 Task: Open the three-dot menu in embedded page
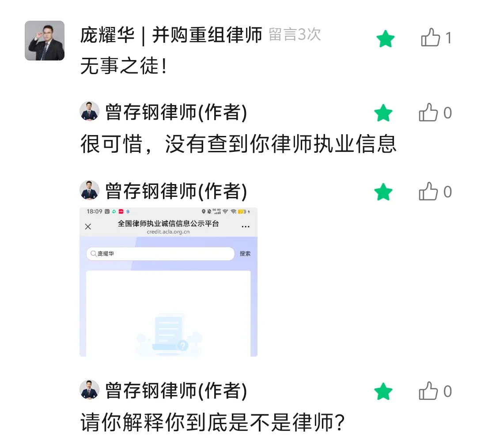pyautogui.click(x=246, y=226)
